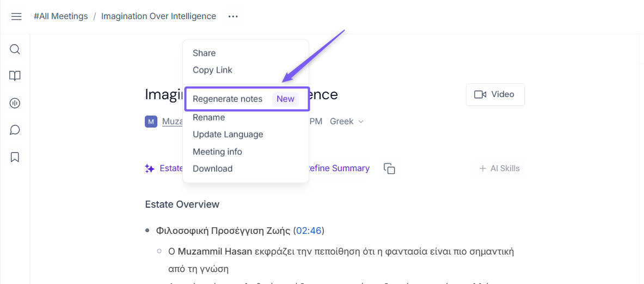Open the chat bubble icon
The height and width of the screenshot is (284, 644).
[x=15, y=130]
